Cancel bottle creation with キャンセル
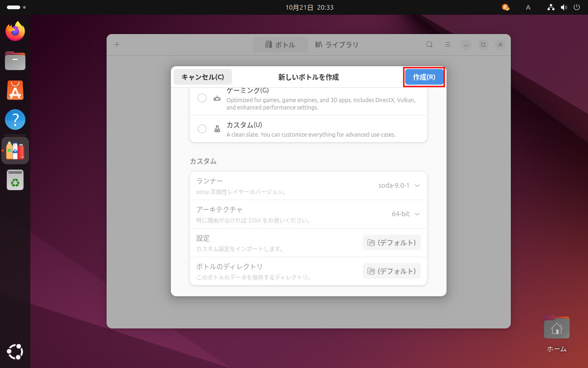Image resolution: width=588 pixels, height=368 pixels. [x=203, y=77]
